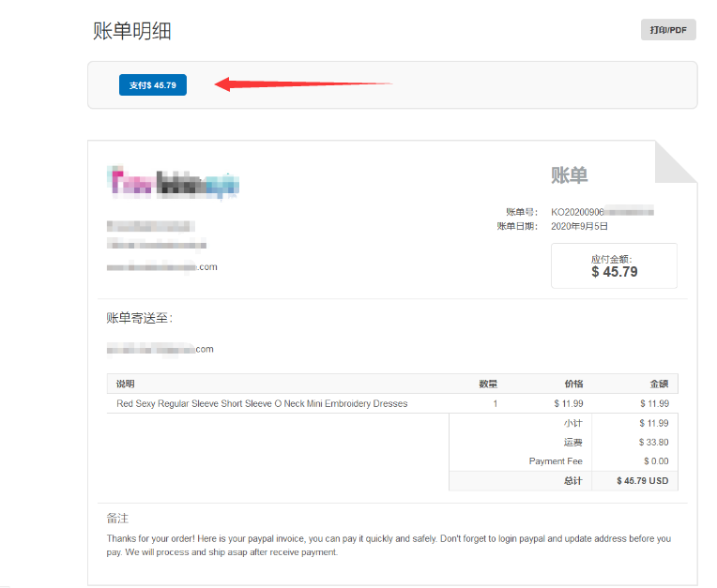Image resolution: width=717 pixels, height=588 pixels.
Task: Click the red arrow pointing to pay button
Action: tap(302, 84)
